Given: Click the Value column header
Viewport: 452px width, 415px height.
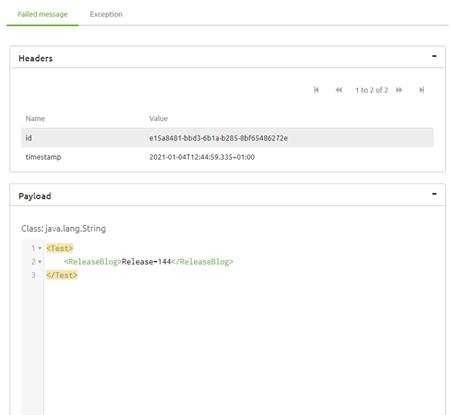Looking at the screenshot, I should (x=158, y=119).
